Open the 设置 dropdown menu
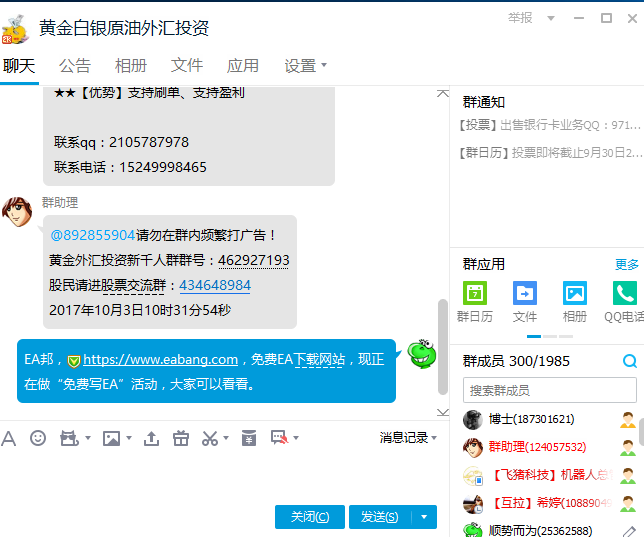644x537 pixels. [306, 66]
